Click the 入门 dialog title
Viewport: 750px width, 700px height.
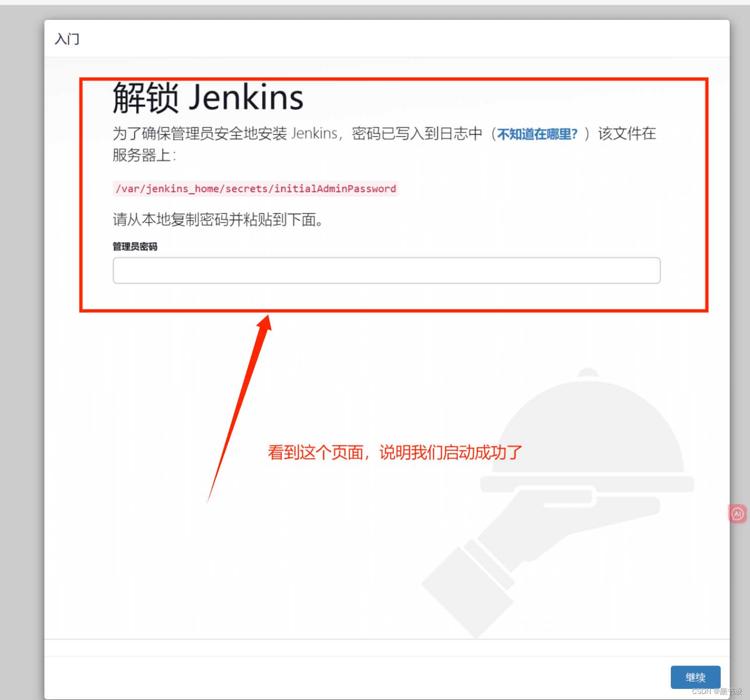(x=67, y=39)
